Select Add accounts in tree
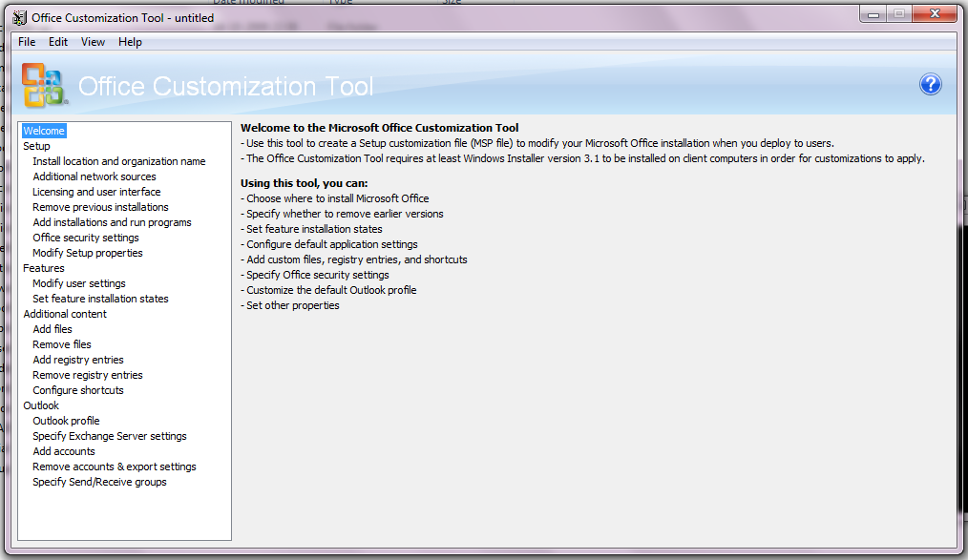The image size is (968, 560). [x=64, y=451]
